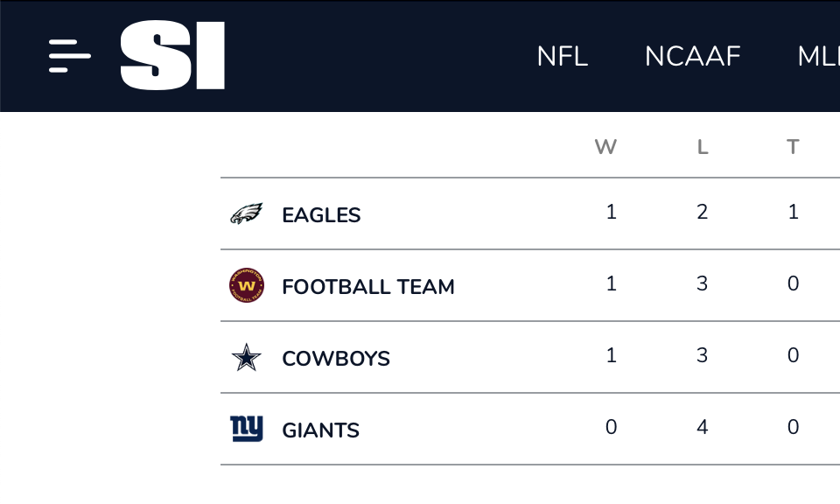Select the GIANTS team name
Image resolution: width=840 pixels, height=504 pixels.
click(x=320, y=430)
